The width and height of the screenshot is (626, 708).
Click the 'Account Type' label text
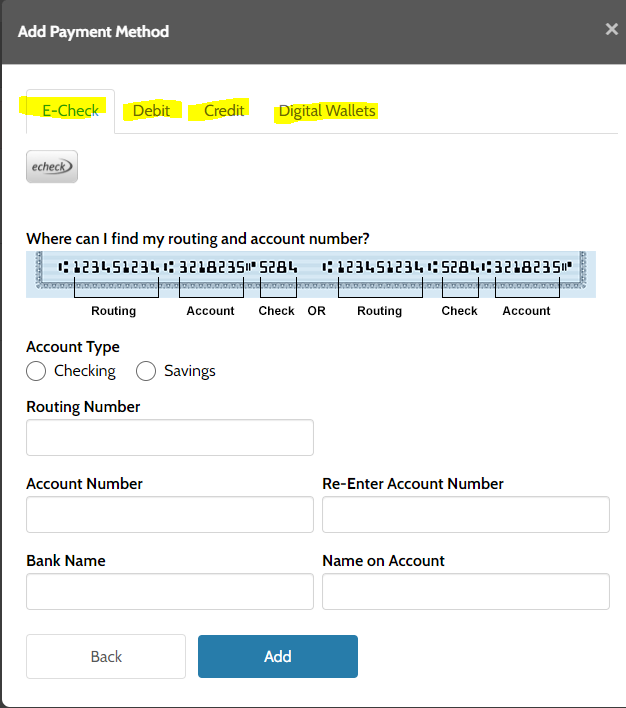coord(73,347)
